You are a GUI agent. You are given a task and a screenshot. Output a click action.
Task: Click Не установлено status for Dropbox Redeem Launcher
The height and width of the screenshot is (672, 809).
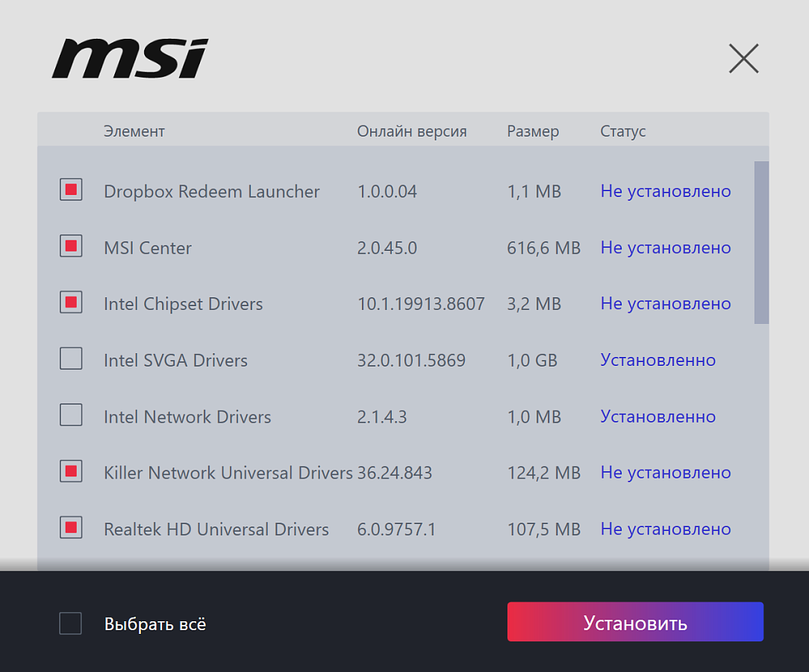coord(666,191)
